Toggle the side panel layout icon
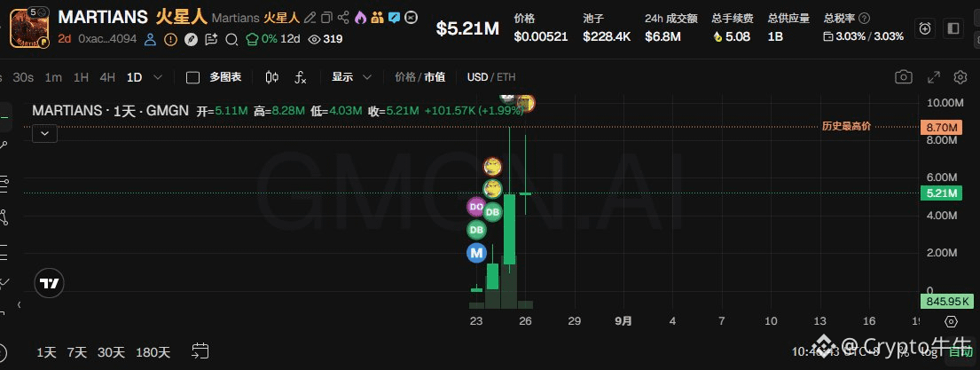This screenshot has width=980, height=370. [x=953, y=28]
